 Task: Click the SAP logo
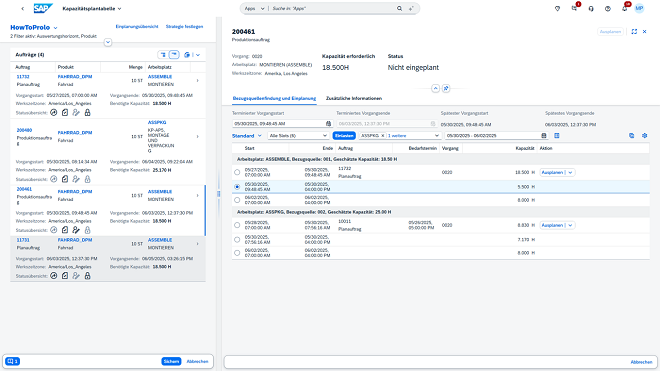click(x=43, y=8)
